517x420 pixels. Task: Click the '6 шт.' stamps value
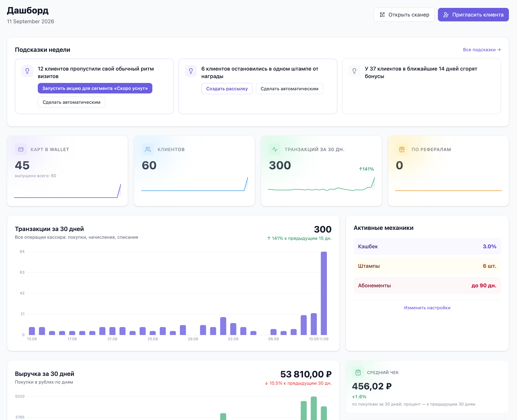point(489,266)
